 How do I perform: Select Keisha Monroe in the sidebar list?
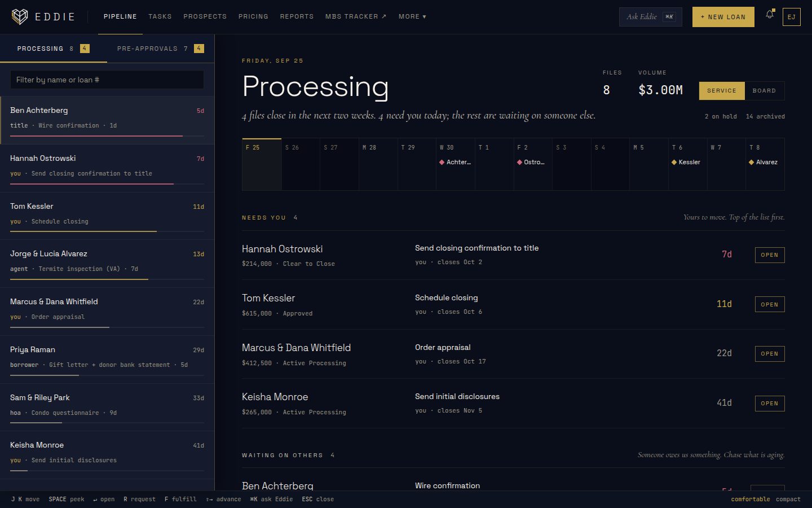tap(107, 455)
